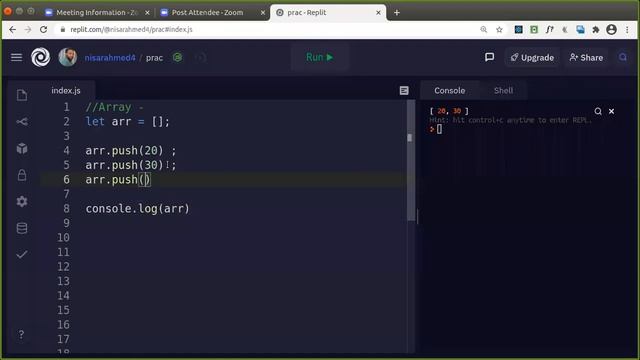Click code line 'console.log(arr)'
Screen dimensions: 640x360
click(x=138, y=209)
